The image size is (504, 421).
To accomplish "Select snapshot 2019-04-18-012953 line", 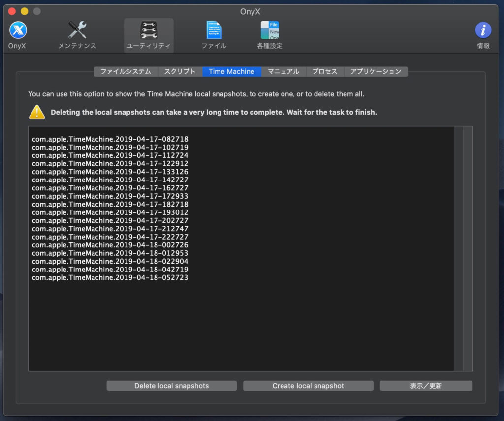I will tap(110, 253).
